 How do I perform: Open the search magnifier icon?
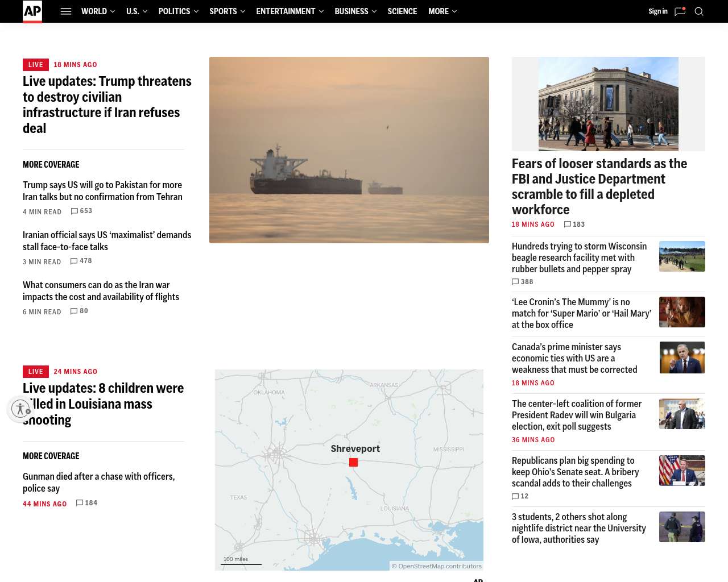pyautogui.click(x=699, y=11)
